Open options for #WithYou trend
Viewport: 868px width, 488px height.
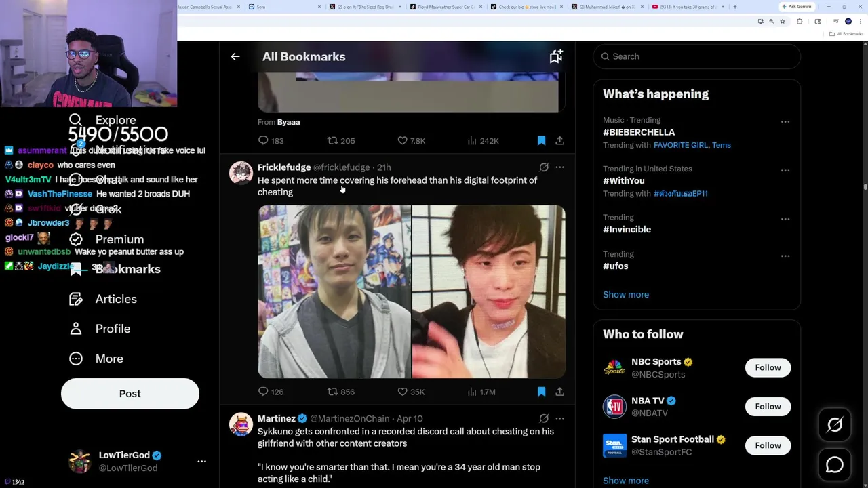[785, 171]
